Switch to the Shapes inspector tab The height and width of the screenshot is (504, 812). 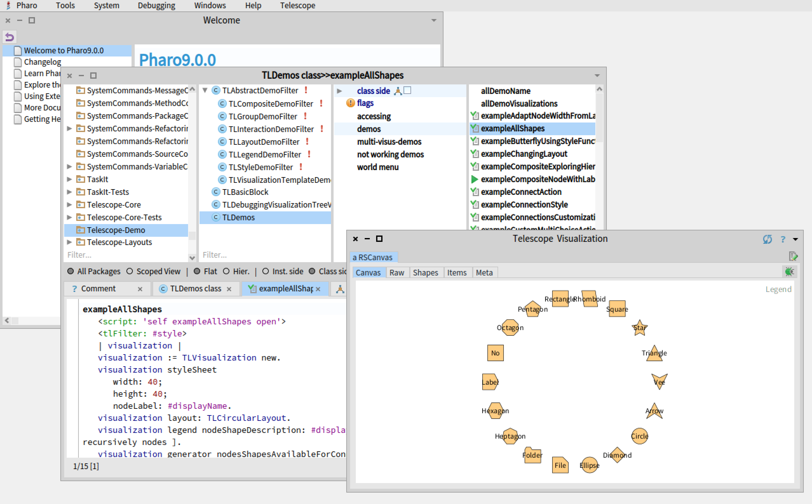click(425, 273)
